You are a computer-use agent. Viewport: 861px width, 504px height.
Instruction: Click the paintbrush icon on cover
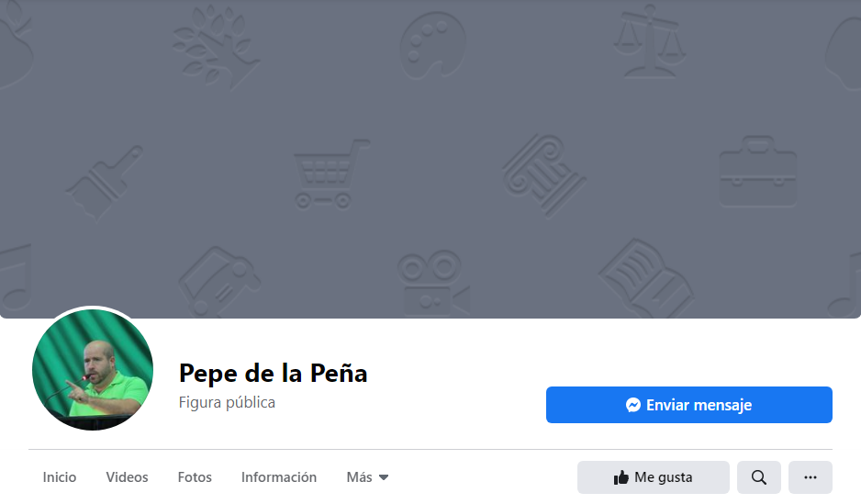coord(104,182)
